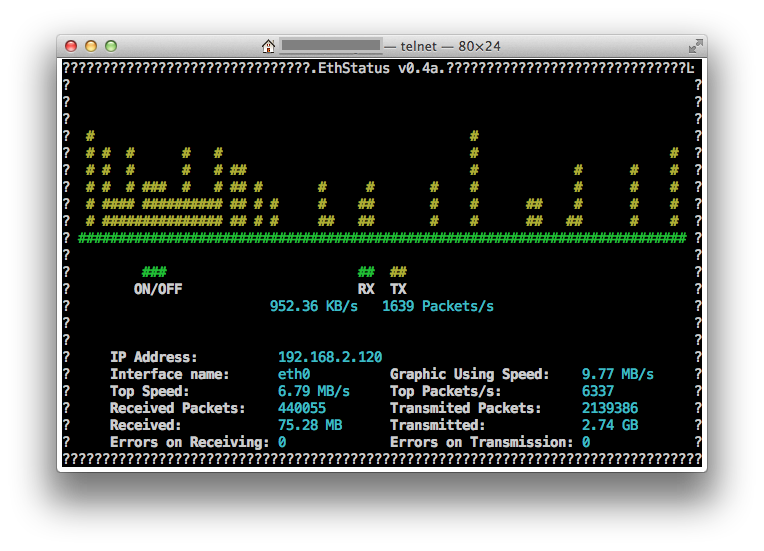Screen dimensions: 764x551
Task: Click the Graphic Using Speed value 9.77 MB/s
Action: (618, 374)
